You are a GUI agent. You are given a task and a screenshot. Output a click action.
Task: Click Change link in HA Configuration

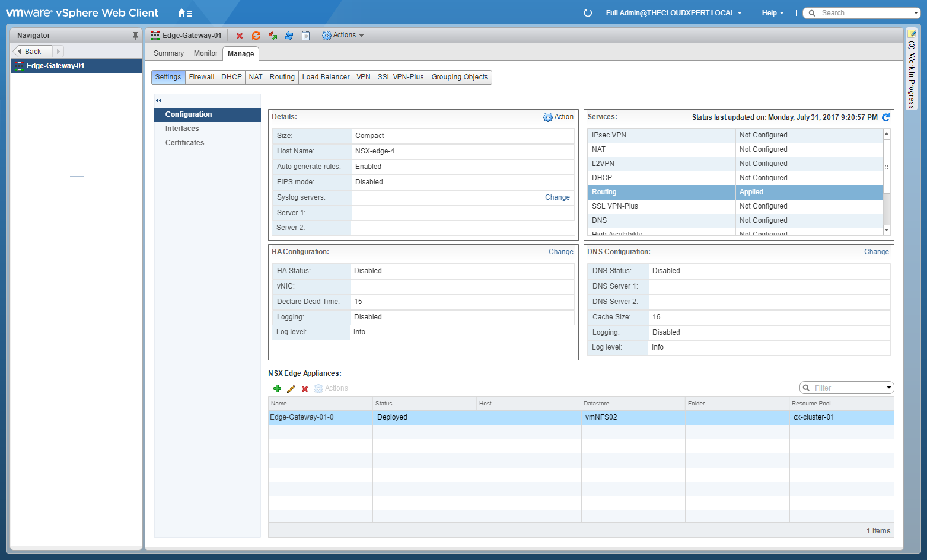coord(560,252)
